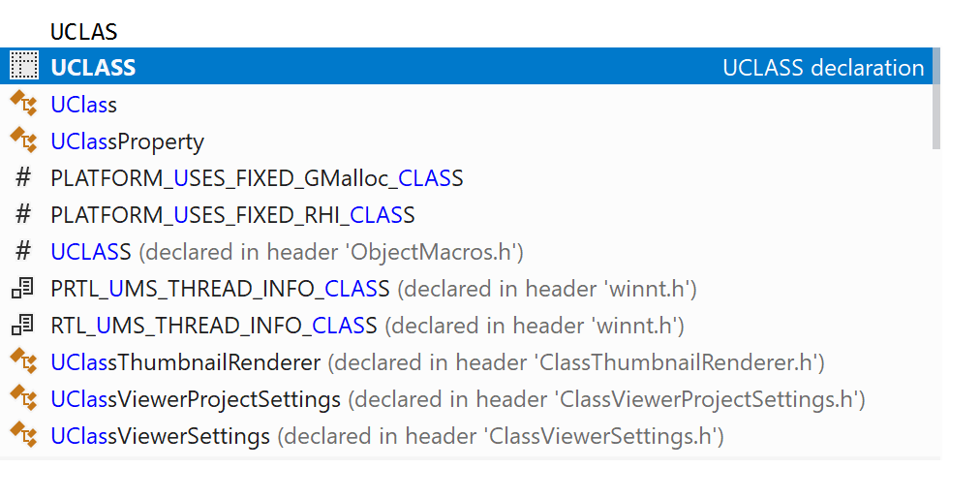Click the typedef icon for PRTL_UMS_THREAD_INFO_CLASS
This screenshot has width=980, height=500.
pos(23,288)
